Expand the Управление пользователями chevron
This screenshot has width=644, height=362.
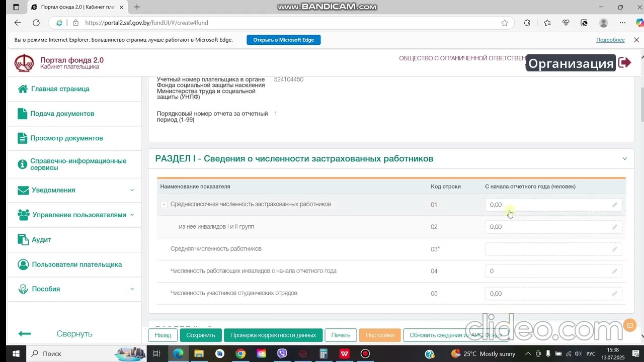coord(132,215)
